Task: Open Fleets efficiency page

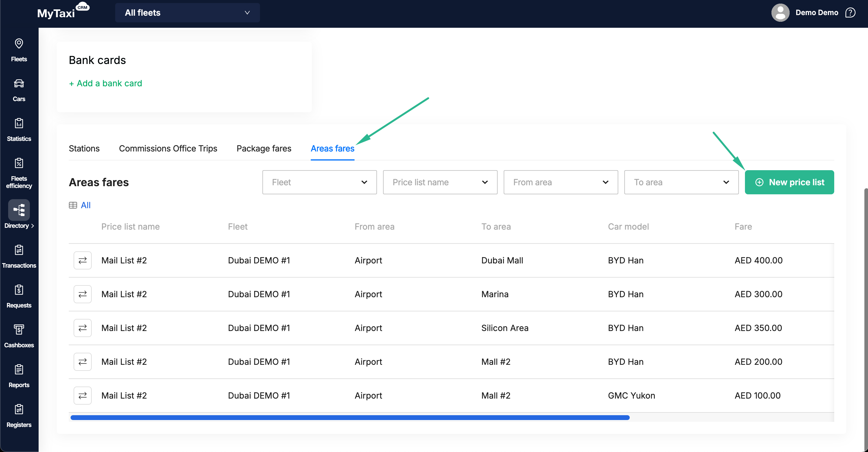Action: click(19, 172)
